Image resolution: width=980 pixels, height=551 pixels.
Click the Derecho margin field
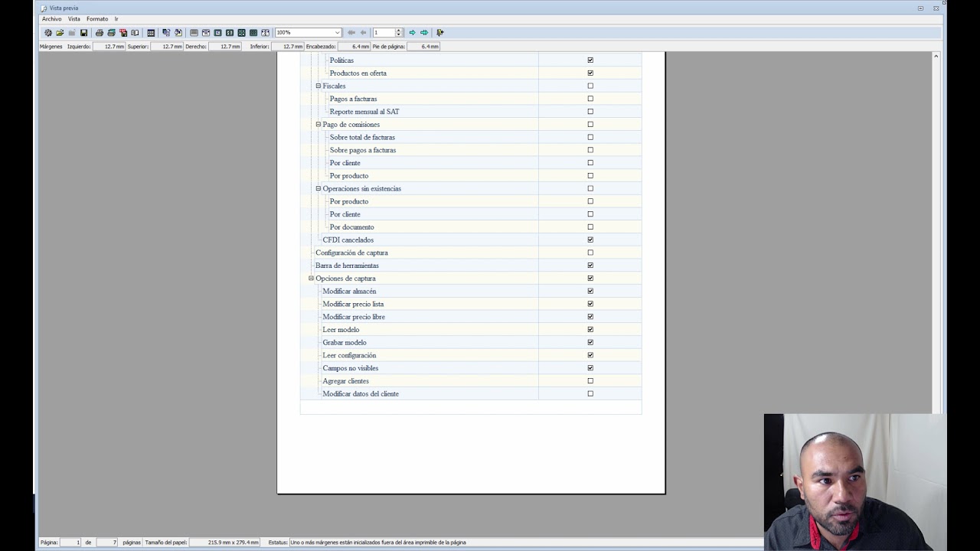225,47
